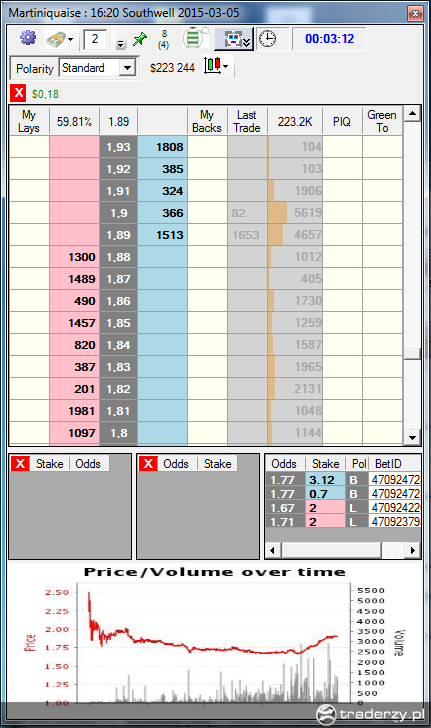
Task: Open the candlestick chart dropdown
Action: pos(216,66)
